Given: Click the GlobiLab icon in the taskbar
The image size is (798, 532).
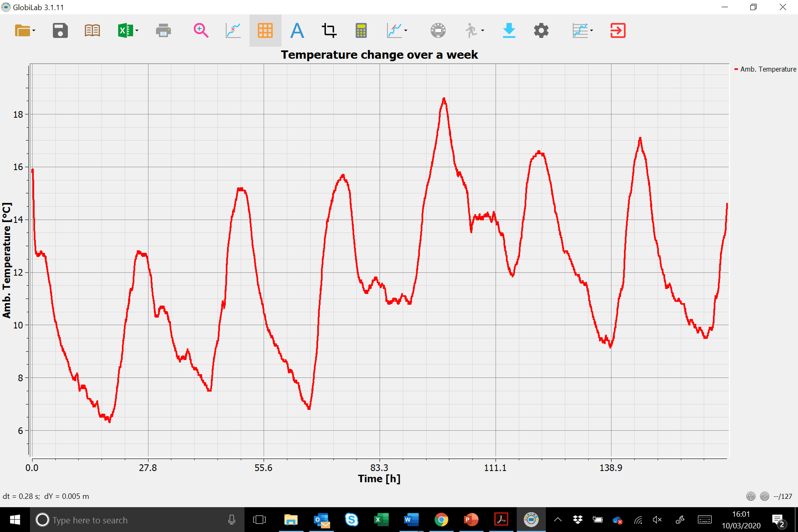Looking at the screenshot, I should coord(531,520).
